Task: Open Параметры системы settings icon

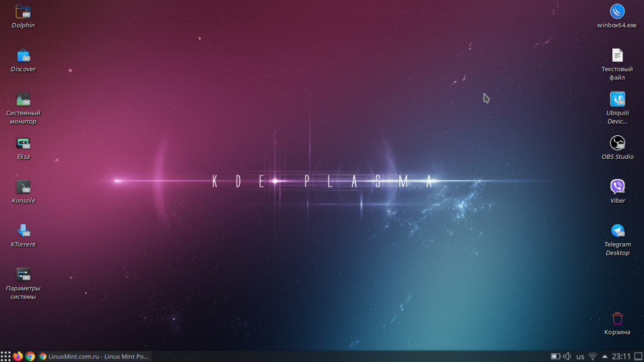Action: coord(23,275)
